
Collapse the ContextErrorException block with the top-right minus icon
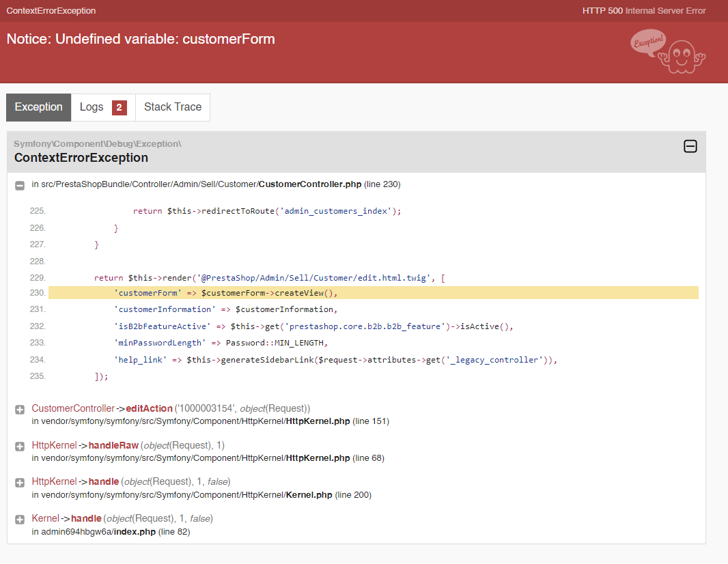click(690, 146)
